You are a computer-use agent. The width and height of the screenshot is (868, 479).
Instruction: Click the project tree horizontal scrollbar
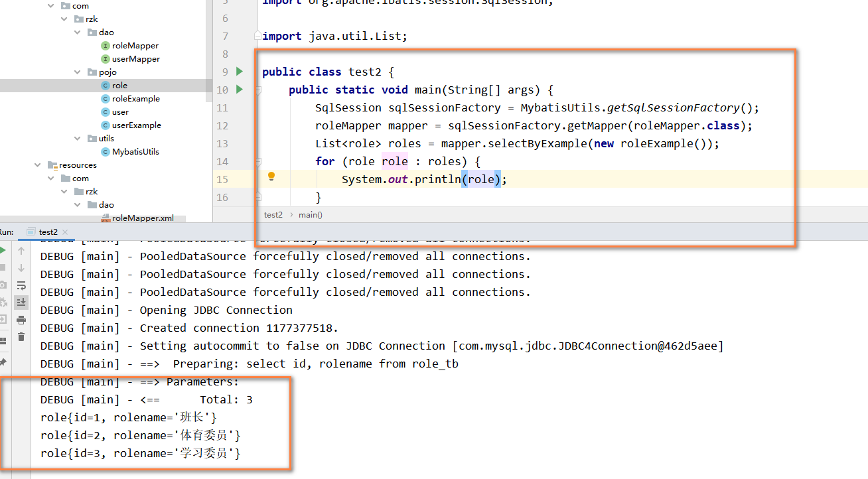click(x=93, y=220)
